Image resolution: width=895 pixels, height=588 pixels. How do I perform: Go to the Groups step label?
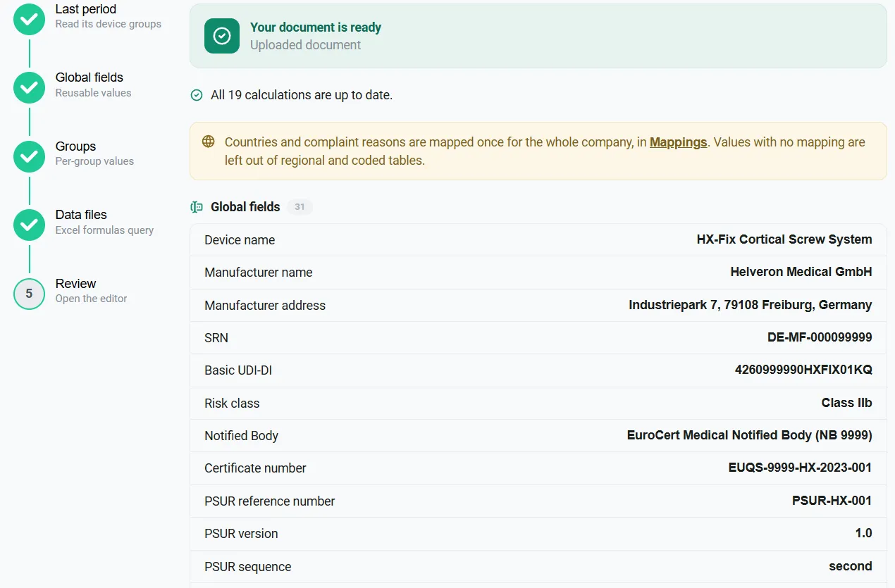pos(75,146)
